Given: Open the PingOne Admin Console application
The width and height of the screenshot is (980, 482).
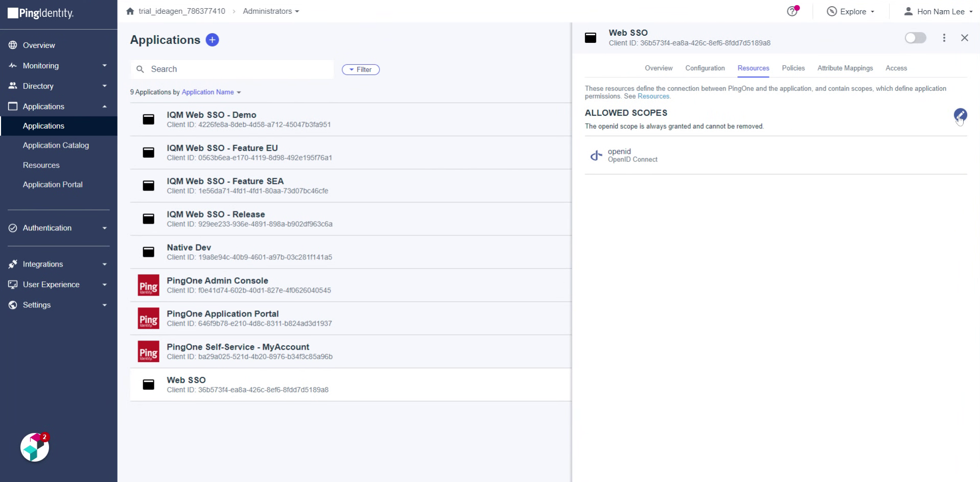Looking at the screenshot, I should (x=351, y=285).
